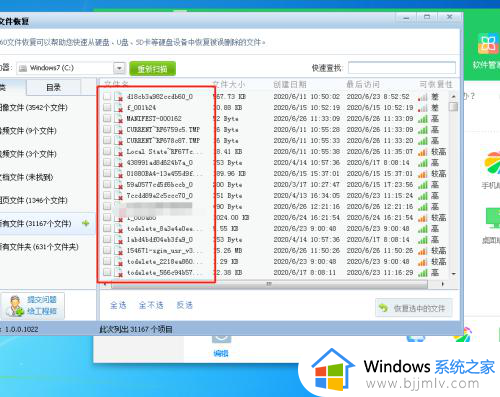Viewport: 500px width, 397px height.
Task: Click file icon of 1abd4bdf04eb3fa9_0
Action: 118,240
